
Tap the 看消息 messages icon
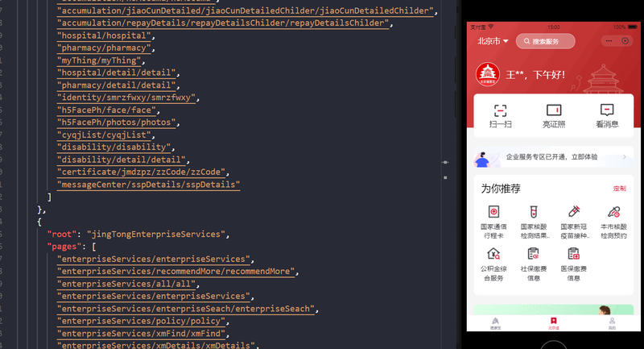point(607,110)
